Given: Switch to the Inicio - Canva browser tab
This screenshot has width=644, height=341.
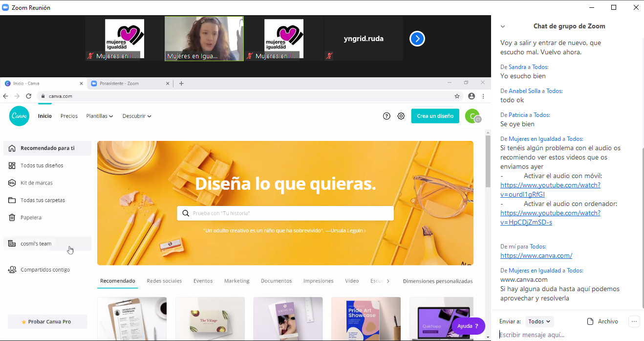Looking at the screenshot, I should click(x=43, y=83).
